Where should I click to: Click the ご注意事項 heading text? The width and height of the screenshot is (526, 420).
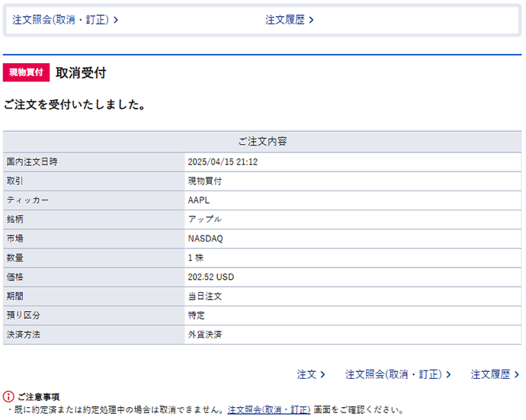point(39,397)
